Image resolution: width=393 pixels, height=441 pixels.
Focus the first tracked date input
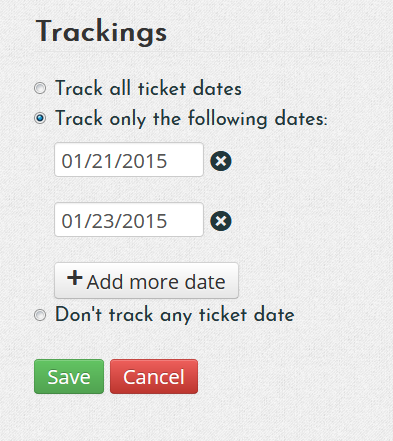[x=129, y=160]
